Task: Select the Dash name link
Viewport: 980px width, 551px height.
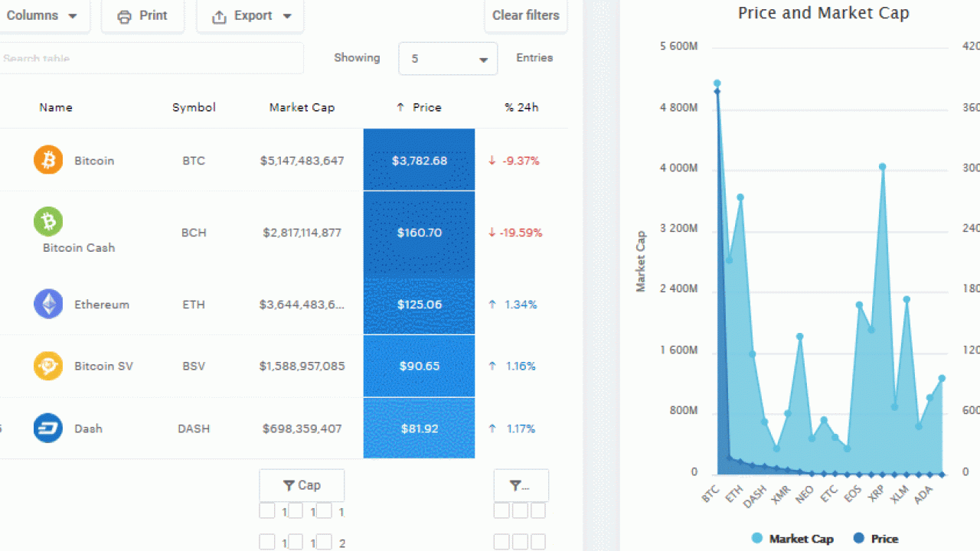Action: click(88, 429)
